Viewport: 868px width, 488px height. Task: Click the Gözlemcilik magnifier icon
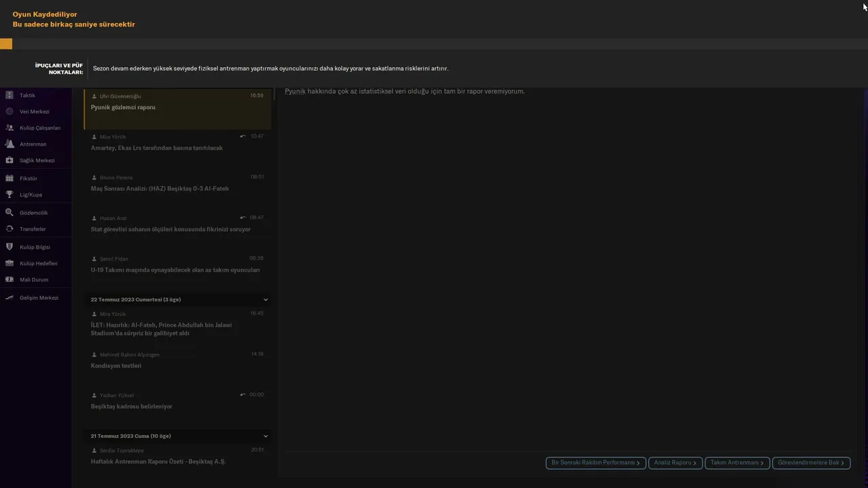click(x=9, y=213)
